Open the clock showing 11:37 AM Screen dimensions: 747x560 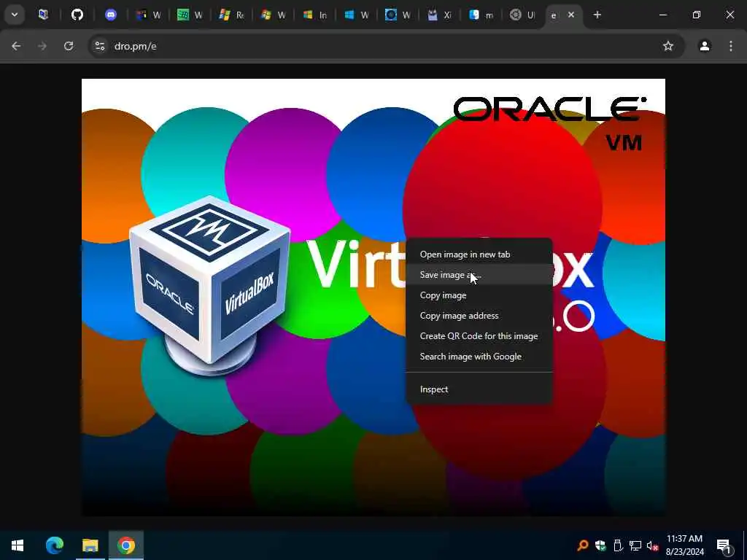point(684,545)
